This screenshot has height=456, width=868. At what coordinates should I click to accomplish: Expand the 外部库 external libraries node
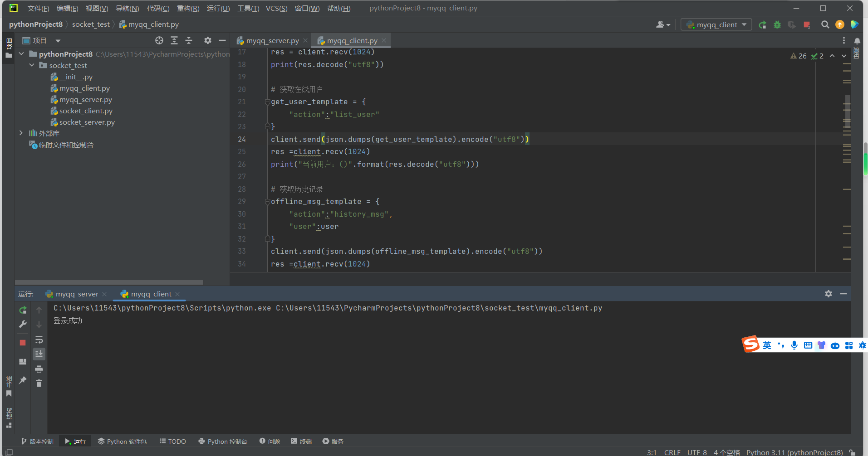tap(21, 133)
